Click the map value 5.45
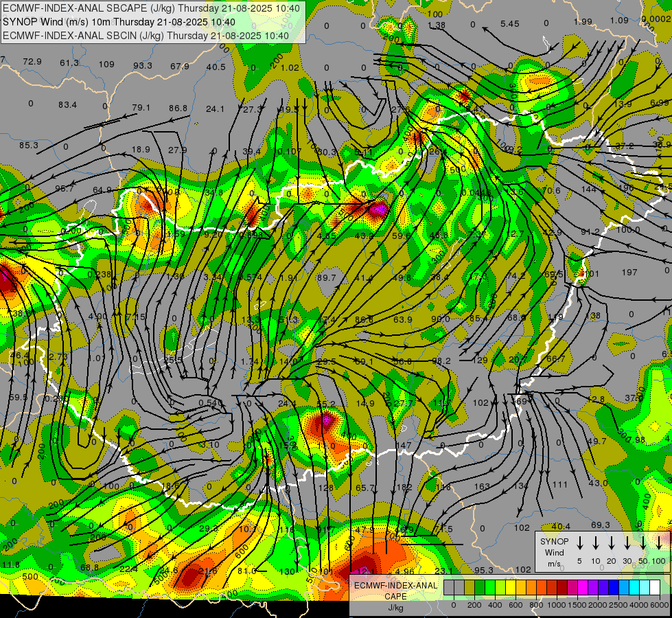The image size is (672, 618). [x=509, y=23]
